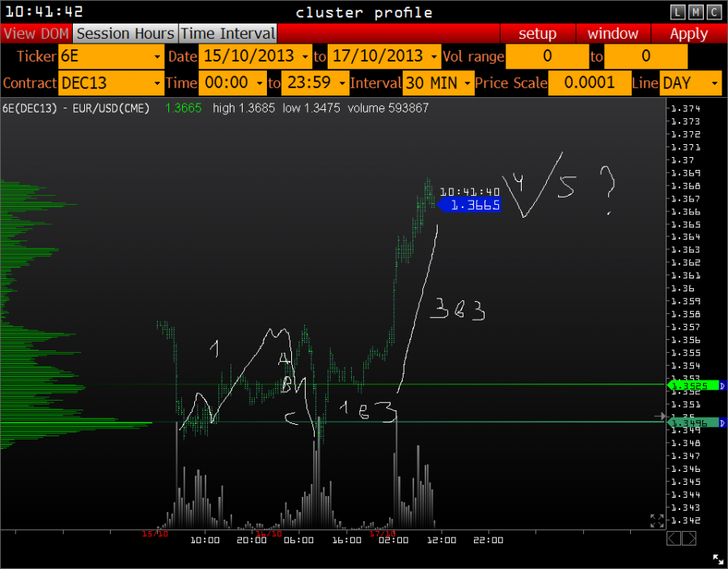The image size is (728, 569).
Task: Click the Price Scale 0.0001 field
Action: (x=590, y=83)
